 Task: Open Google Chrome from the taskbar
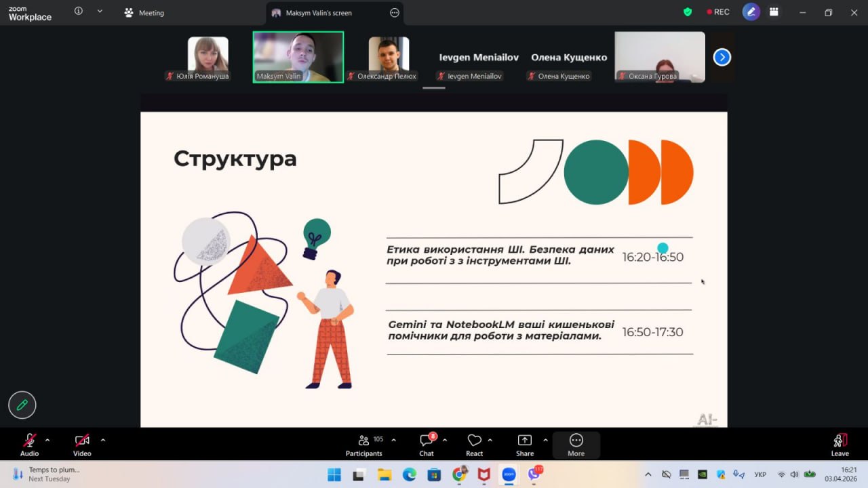[459, 474]
